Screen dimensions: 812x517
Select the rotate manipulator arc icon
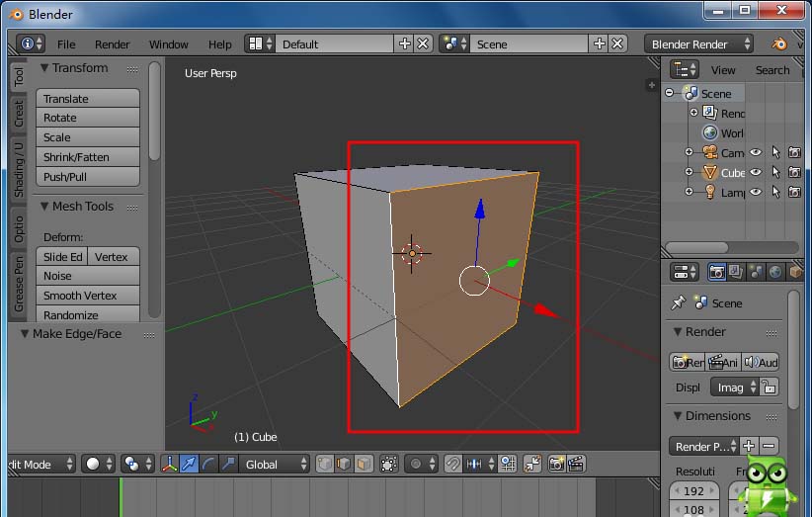click(x=208, y=464)
